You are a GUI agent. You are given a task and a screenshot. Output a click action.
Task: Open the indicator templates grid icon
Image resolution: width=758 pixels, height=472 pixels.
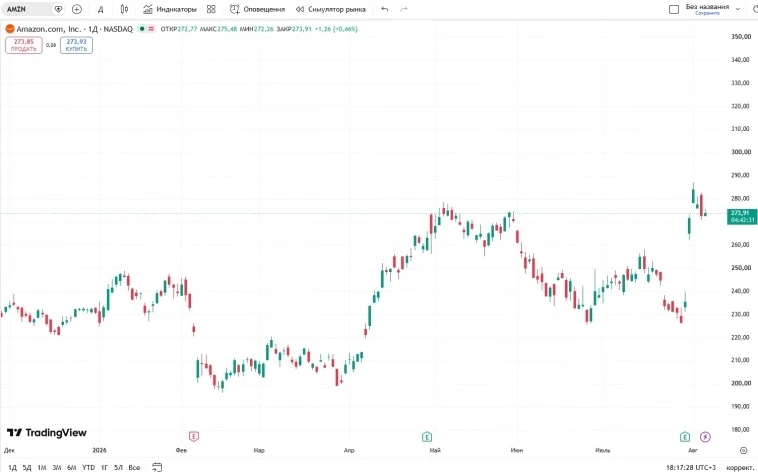coord(211,9)
